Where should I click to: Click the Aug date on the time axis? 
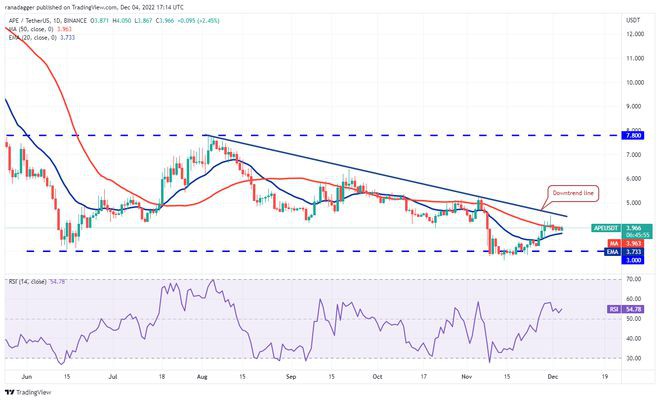203,377
